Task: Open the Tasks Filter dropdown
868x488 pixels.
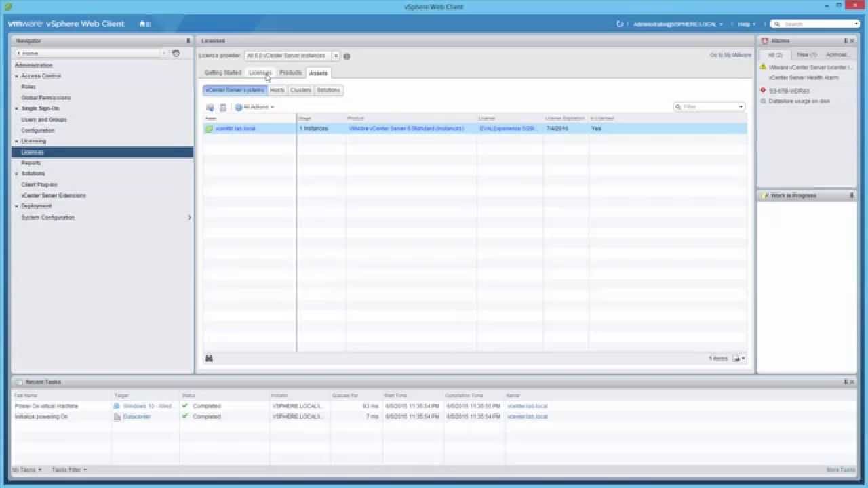Action: [69, 470]
